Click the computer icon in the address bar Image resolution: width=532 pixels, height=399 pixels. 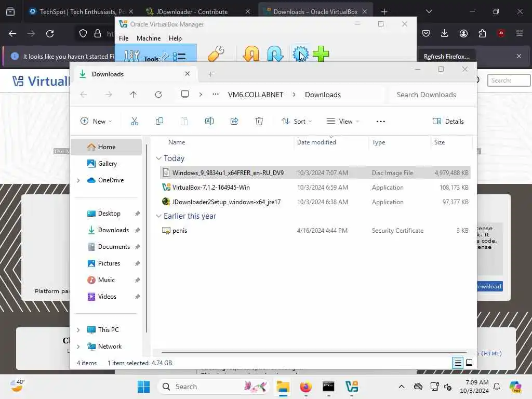pyautogui.click(x=185, y=95)
